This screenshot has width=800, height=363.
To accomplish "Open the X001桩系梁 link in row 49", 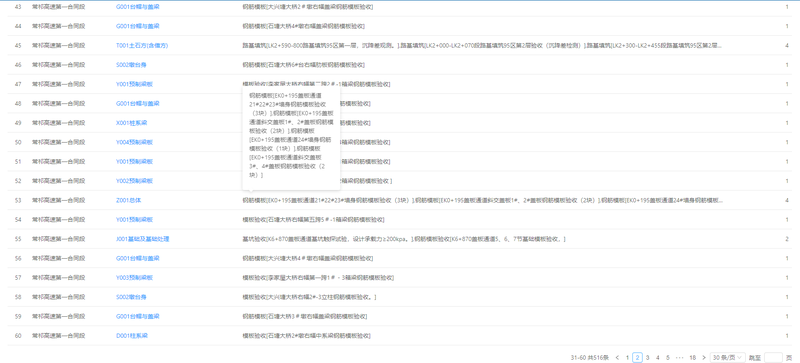I will pyautogui.click(x=131, y=123).
